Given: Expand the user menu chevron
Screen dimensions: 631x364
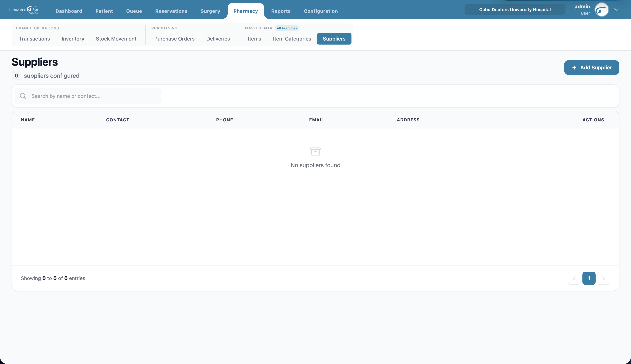Looking at the screenshot, I should [616, 9].
